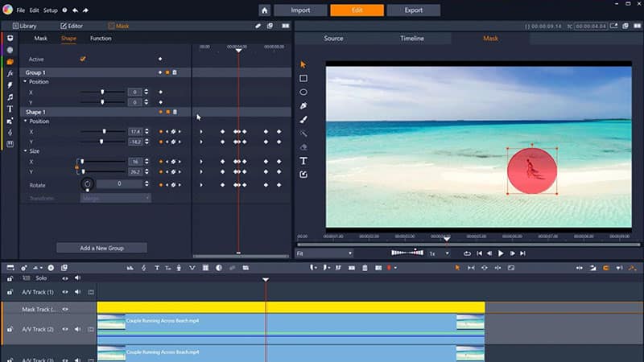Open the Setup menu
Screen dimensions: 644x362
click(x=51, y=10)
